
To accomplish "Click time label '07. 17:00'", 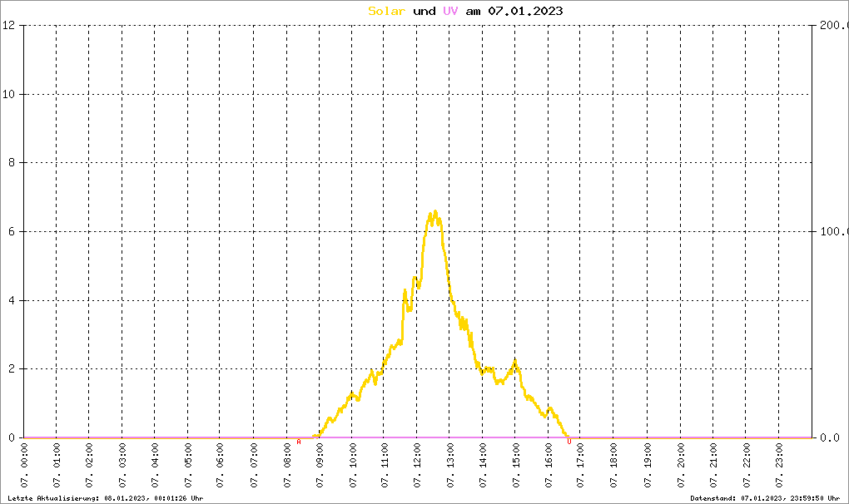I will tap(580, 466).
